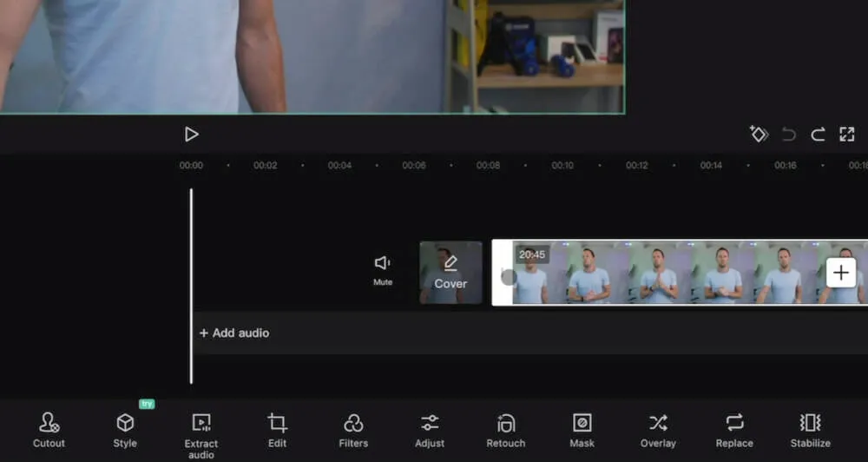Image resolution: width=868 pixels, height=462 pixels.
Task: Select the Overlay option
Action: (658, 430)
